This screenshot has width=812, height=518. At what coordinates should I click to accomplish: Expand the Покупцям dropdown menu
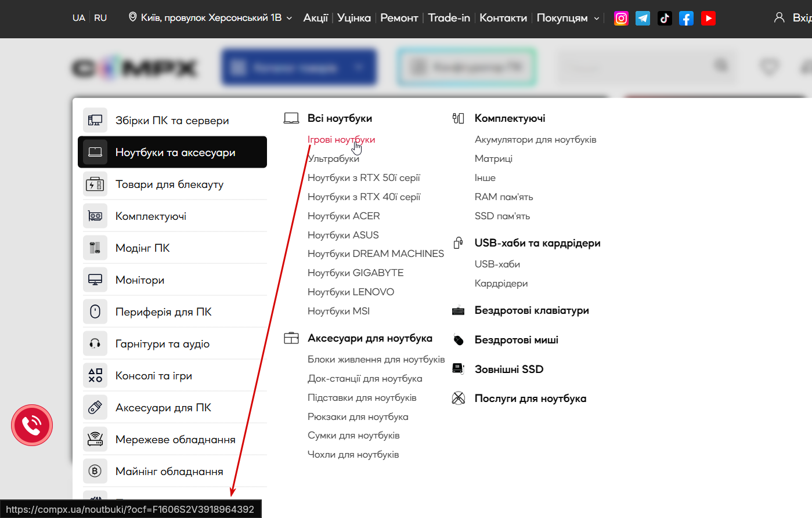click(x=568, y=18)
